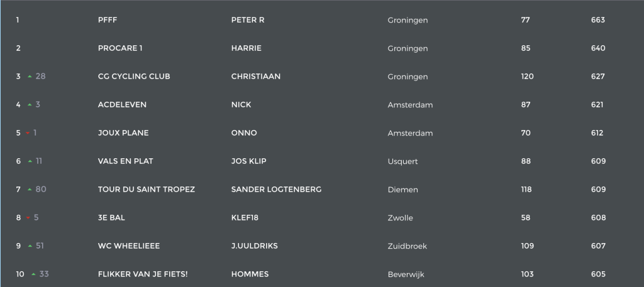Screen dimensions: 644x287
Task: Open the ACDELEVEN team entry
Action: click(x=122, y=105)
